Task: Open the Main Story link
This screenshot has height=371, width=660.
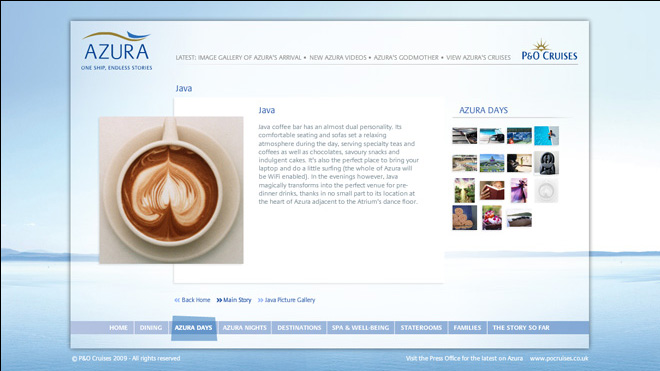Action: 234,300
